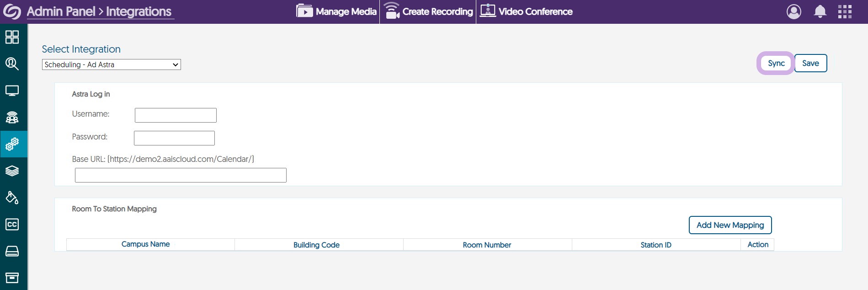The height and width of the screenshot is (290, 868).
Task: Open the user profile icon
Action: (793, 12)
